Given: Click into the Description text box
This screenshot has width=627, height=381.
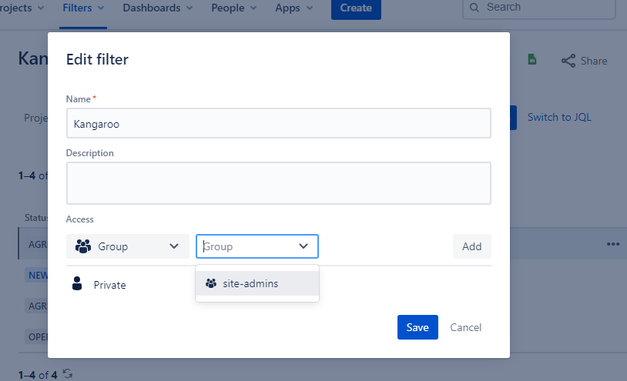Looking at the screenshot, I should tap(279, 183).
